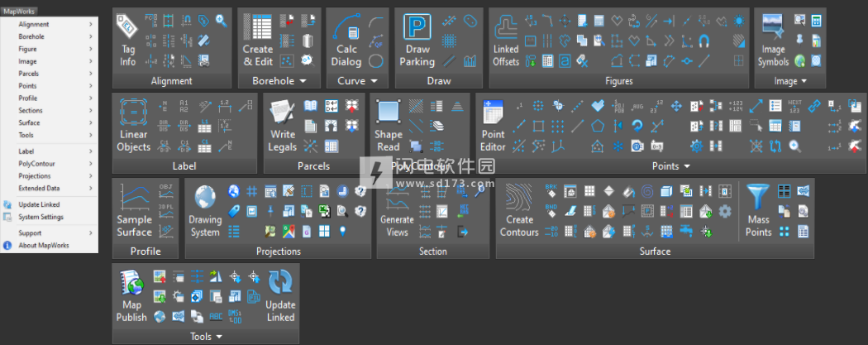Click the magnifier icon in Alignment panel
Viewport: 868px width, 345px height.
coord(222,21)
